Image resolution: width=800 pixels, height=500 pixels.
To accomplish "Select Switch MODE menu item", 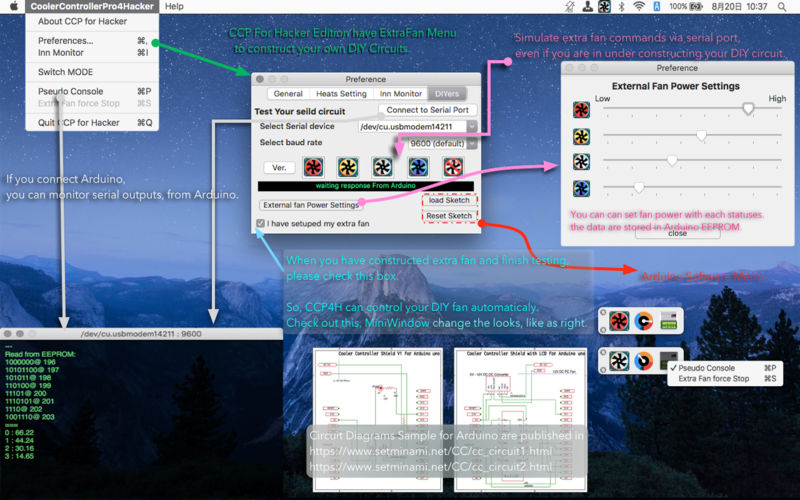I will (65, 72).
